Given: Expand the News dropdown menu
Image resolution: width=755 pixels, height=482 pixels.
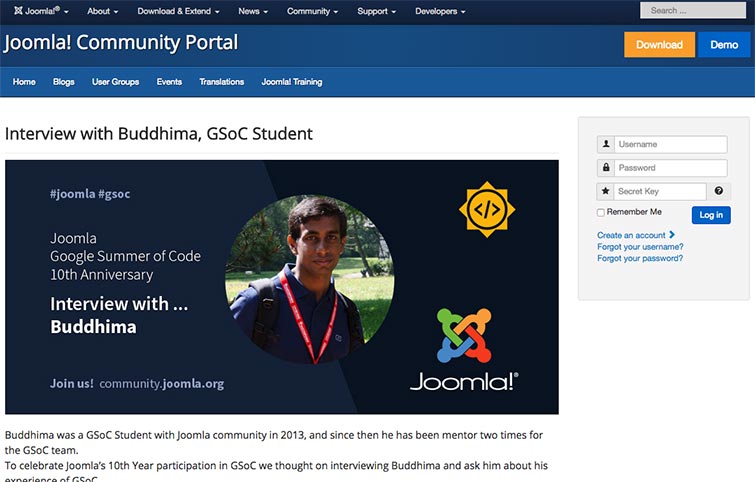Looking at the screenshot, I should [253, 11].
